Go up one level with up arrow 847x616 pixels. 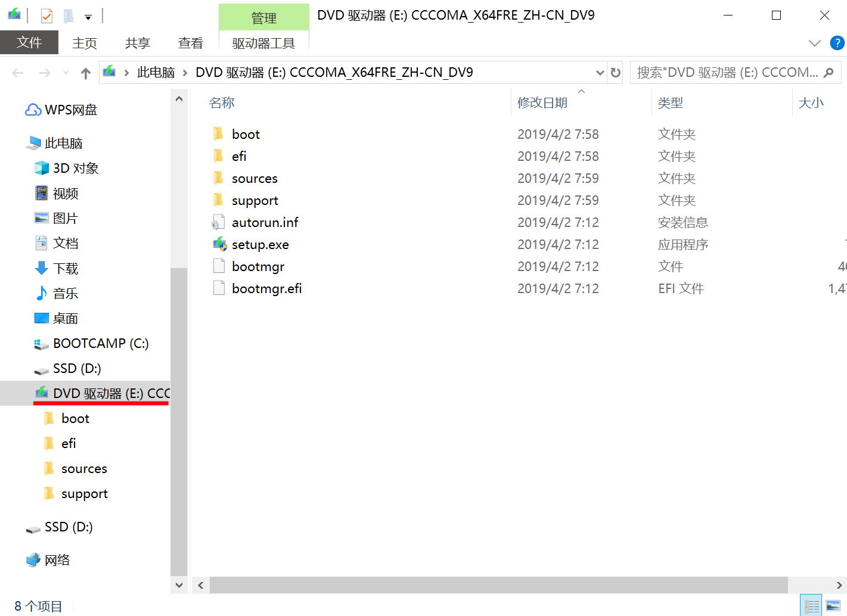pos(86,73)
